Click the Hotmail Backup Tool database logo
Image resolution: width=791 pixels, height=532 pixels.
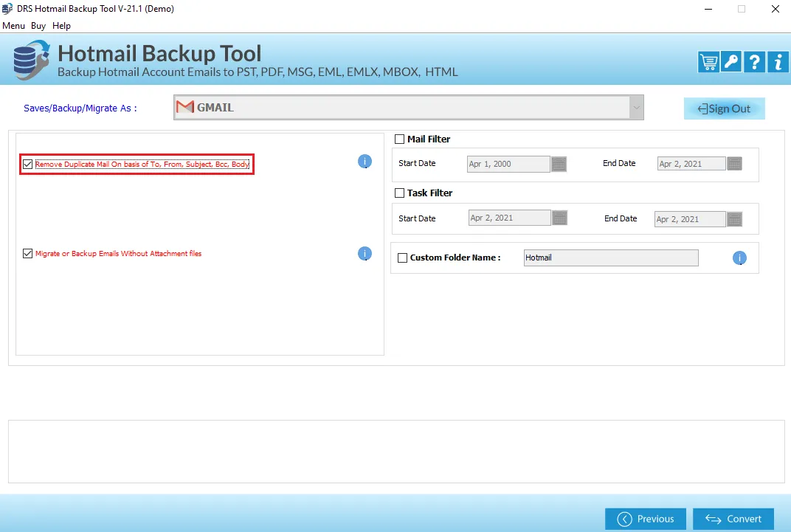[x=31, y=61]
